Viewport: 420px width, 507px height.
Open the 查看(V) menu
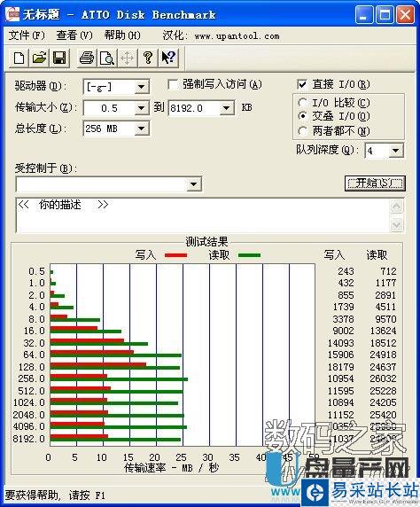(x=74, y=35)
